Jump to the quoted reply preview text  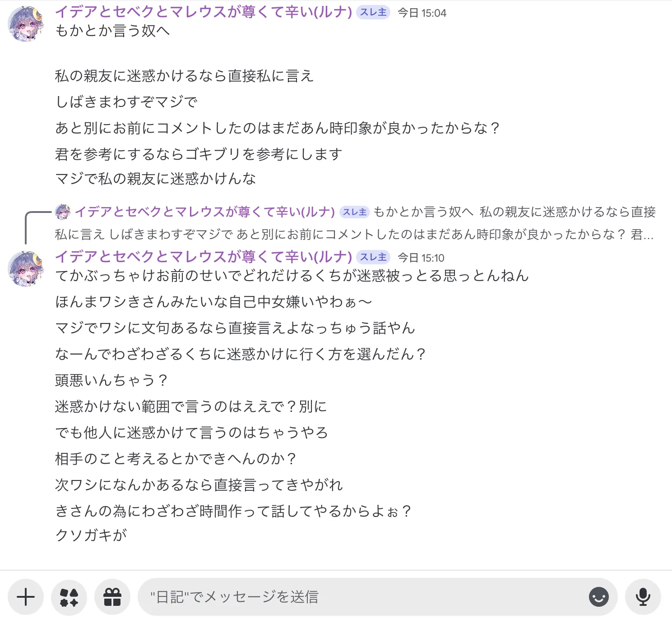point(355,223)
